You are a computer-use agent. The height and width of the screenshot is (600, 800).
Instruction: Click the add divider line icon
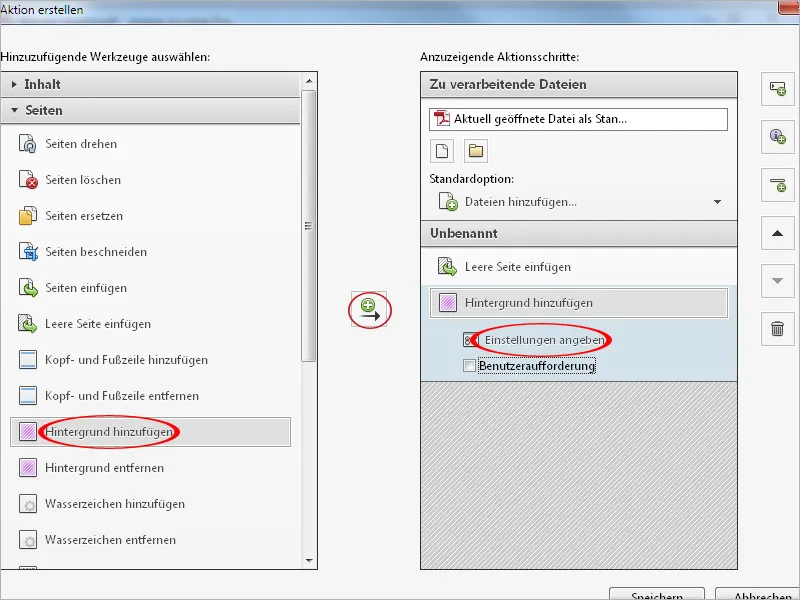coord(778,185)
